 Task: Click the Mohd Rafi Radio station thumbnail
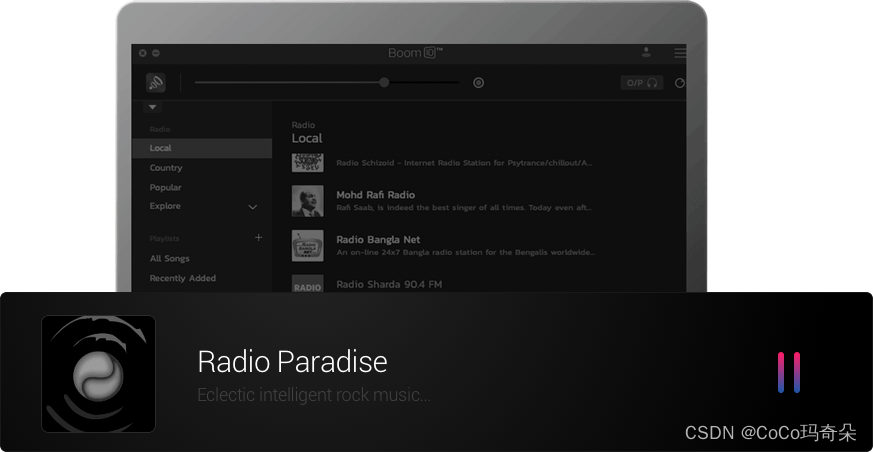tap(307, 201)
